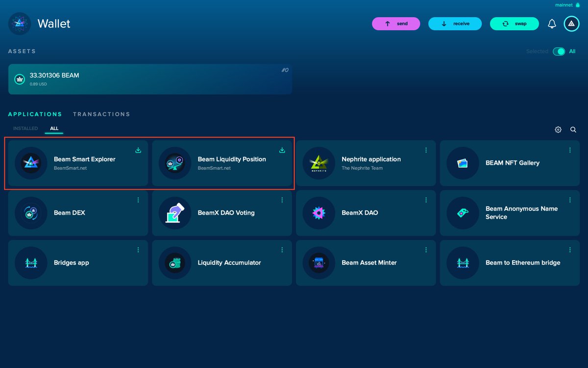
Task: Open Beam DEX three-dot menu
Action: [x=138, y=200]
